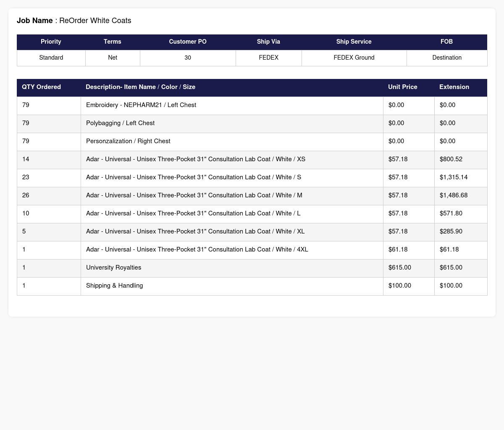
Task: Select the "Shipping & Handling" description
Action: pyautogui.click(x=114, y=286)
